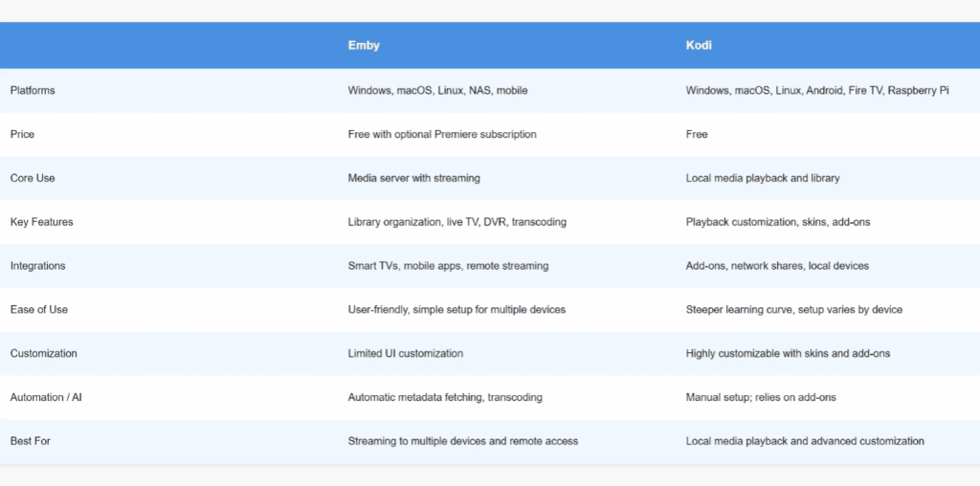Click 'Steeper learning curve, setup varies by device'

(793, 309)
